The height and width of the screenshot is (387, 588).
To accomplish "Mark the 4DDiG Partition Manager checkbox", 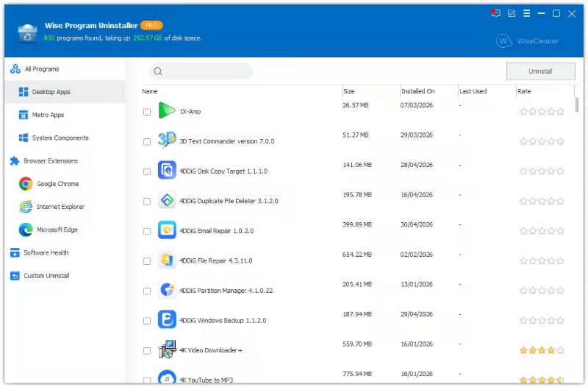I will click(147, 291).
